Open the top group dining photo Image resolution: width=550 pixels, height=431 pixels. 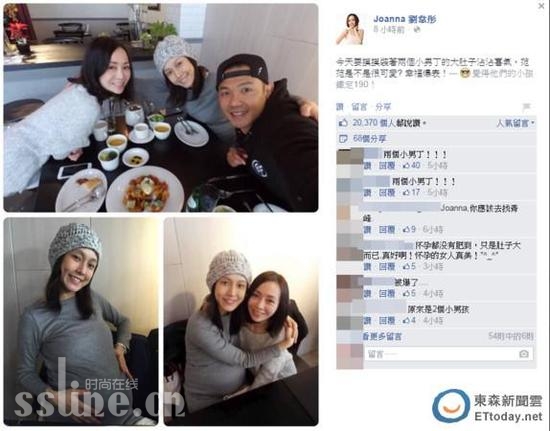pyautogui.click(x=161, y=108)
